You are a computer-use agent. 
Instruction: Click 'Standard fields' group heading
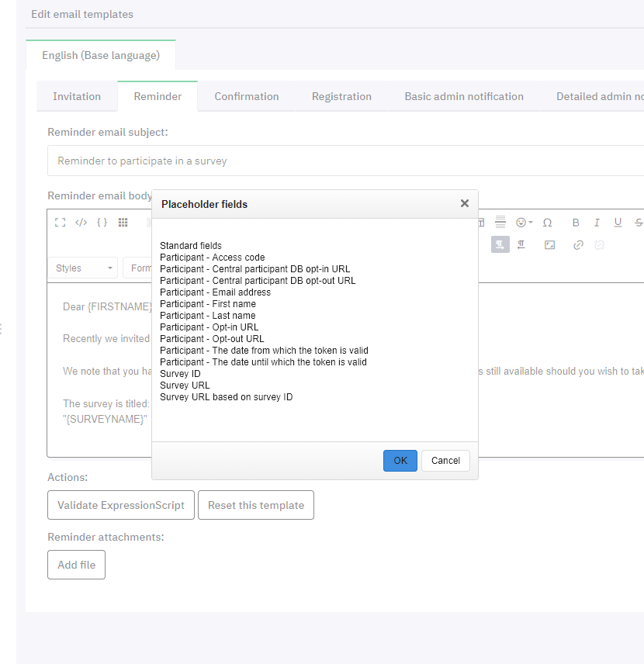(191, 246)
